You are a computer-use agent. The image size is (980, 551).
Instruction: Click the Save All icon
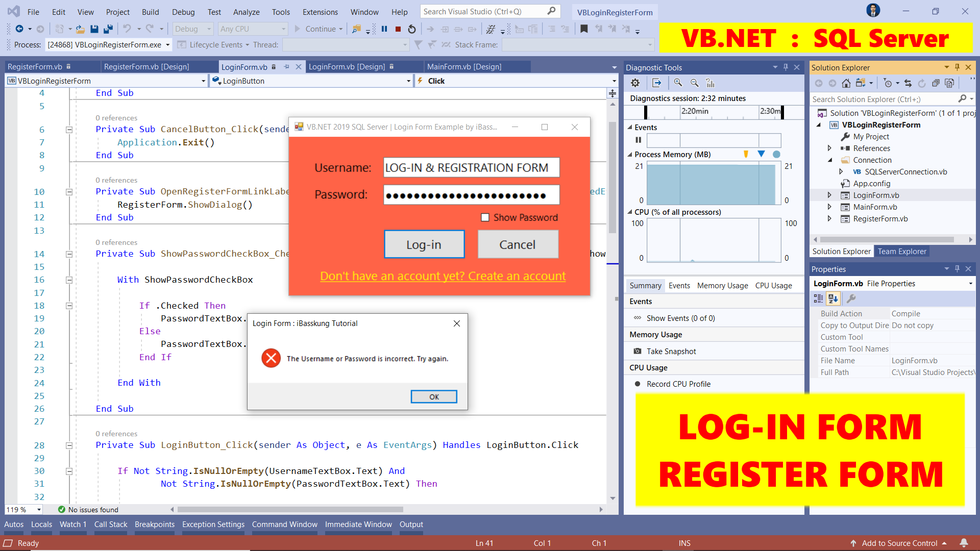pos(108,29)
